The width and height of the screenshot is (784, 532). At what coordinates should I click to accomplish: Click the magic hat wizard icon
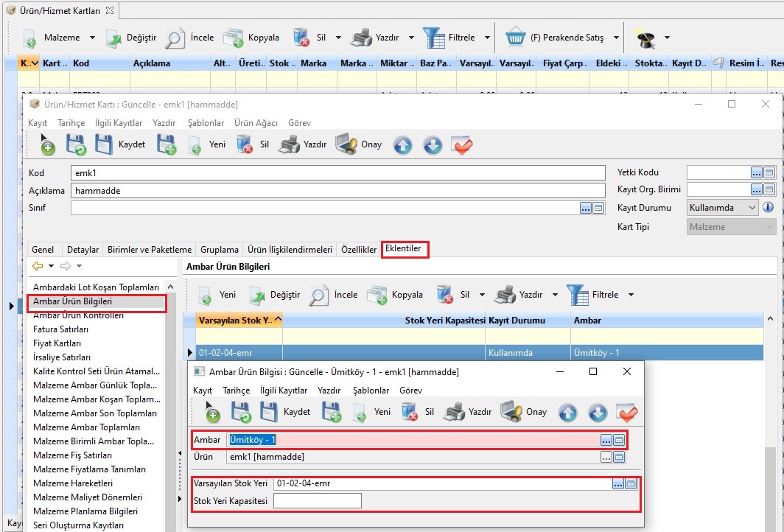pyautogui.click(x=645, y=38)
